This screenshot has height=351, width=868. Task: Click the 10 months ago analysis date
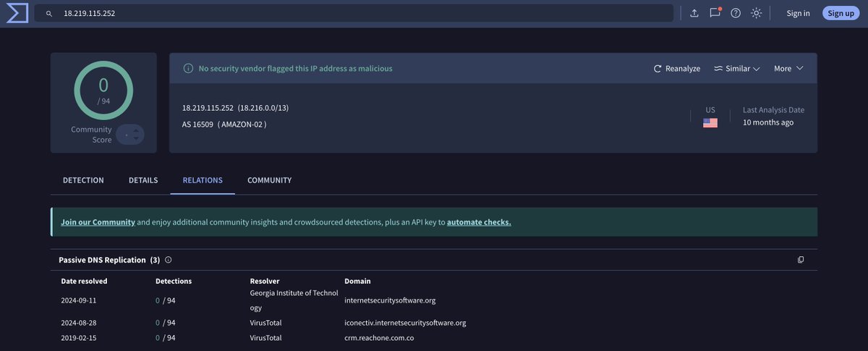[x=768, y=122]
